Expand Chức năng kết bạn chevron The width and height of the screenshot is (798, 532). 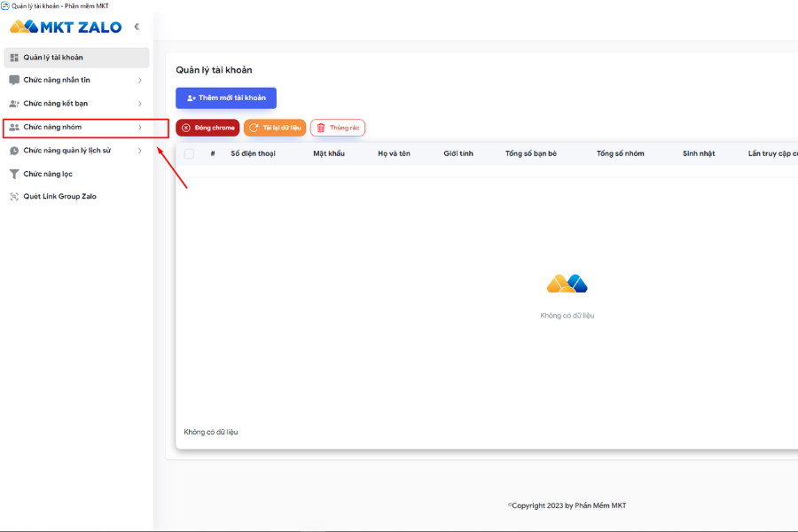coord(140,104)
